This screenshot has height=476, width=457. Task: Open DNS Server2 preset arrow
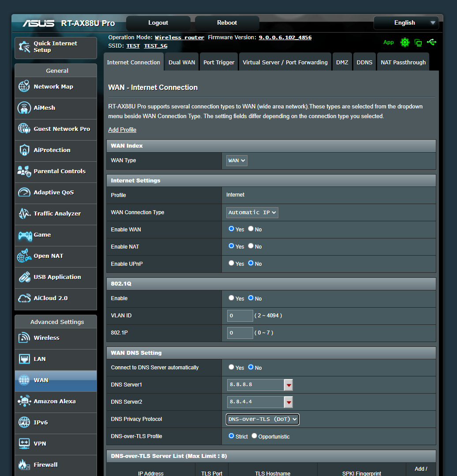point(288,402)
